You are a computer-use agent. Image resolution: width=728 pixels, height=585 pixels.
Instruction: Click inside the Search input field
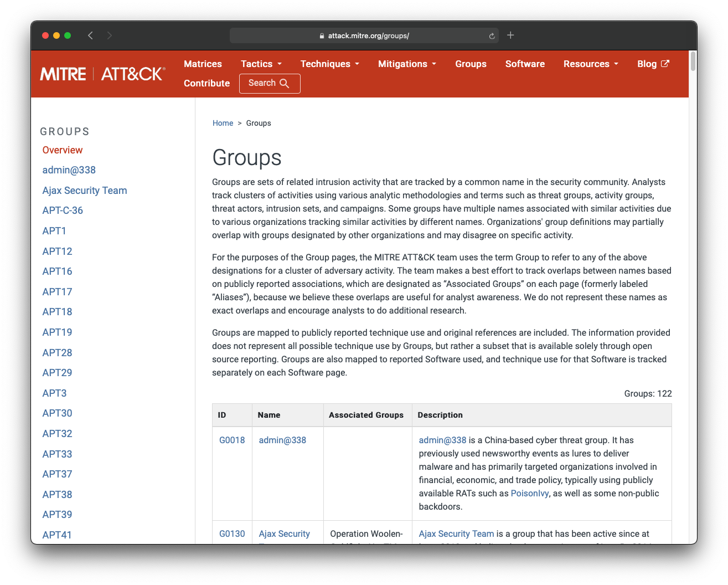263,83
